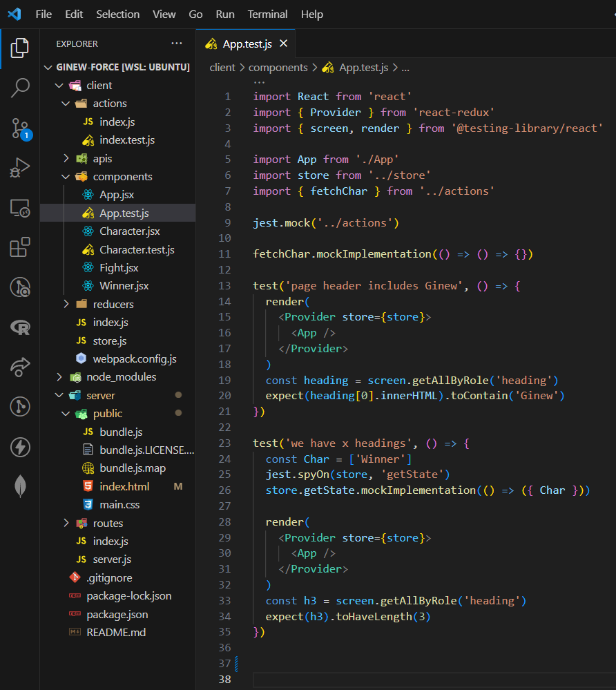The image size is (616, 690).
Task: Open App.jsx in the explorer
Action: coord(118,195)
